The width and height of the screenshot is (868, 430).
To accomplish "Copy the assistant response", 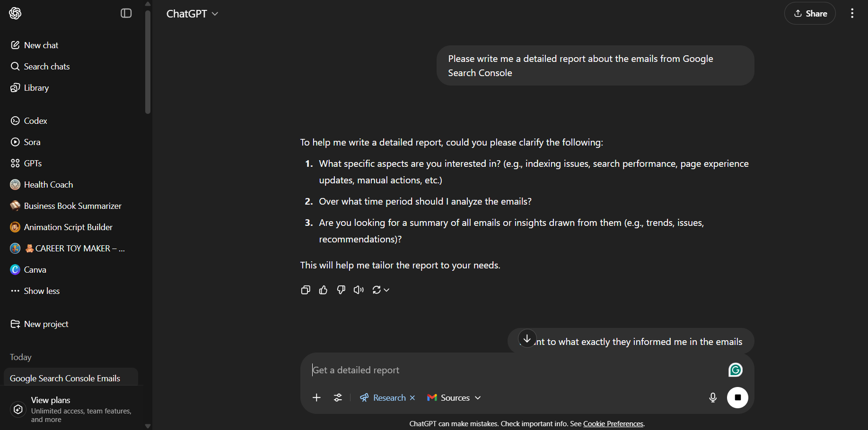I will click(306, 290).
